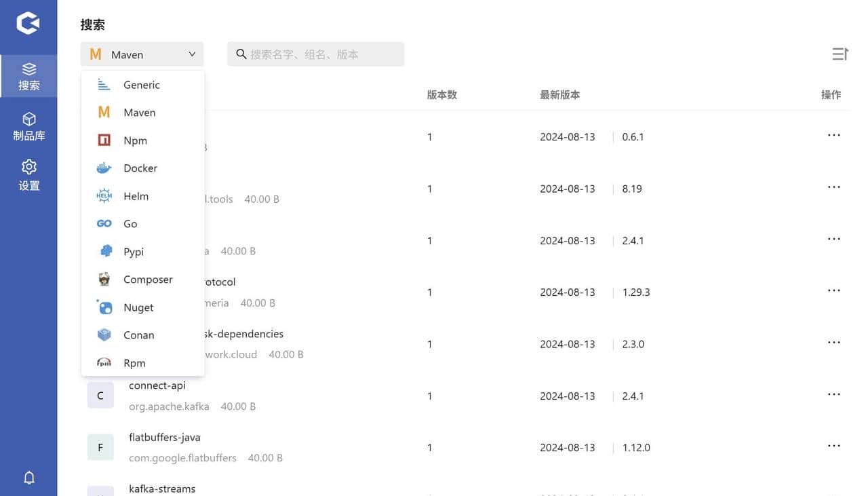This screenshot has height=496, width=868.
Task: Open the connect-api package link
Action: 157,385
